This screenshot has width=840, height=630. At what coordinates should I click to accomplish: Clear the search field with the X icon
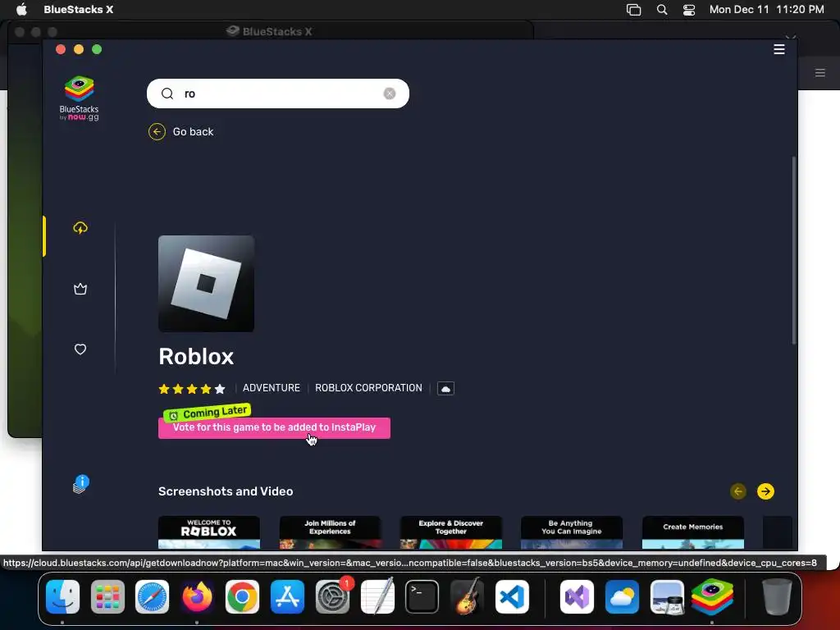(x=390, y=94)
